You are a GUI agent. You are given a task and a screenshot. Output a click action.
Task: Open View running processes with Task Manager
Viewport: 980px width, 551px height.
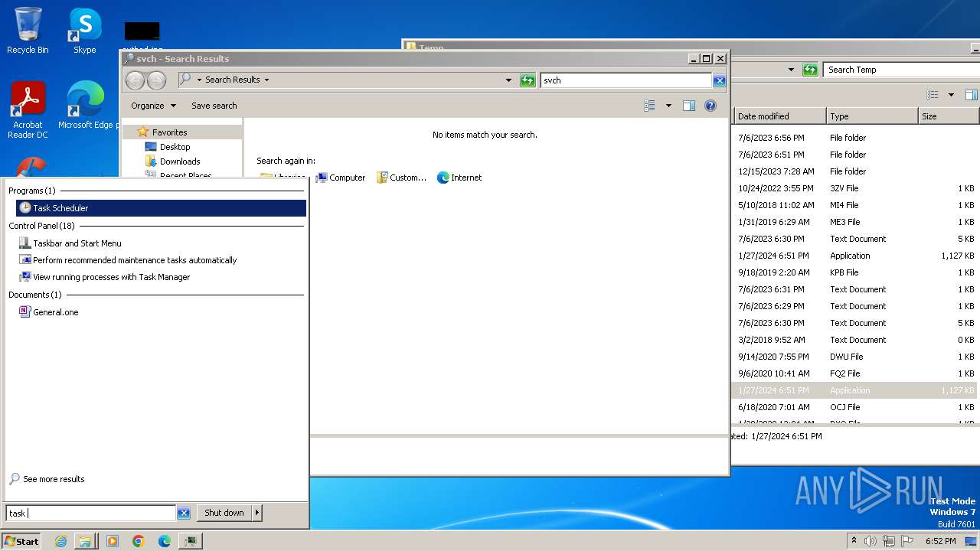111,277
